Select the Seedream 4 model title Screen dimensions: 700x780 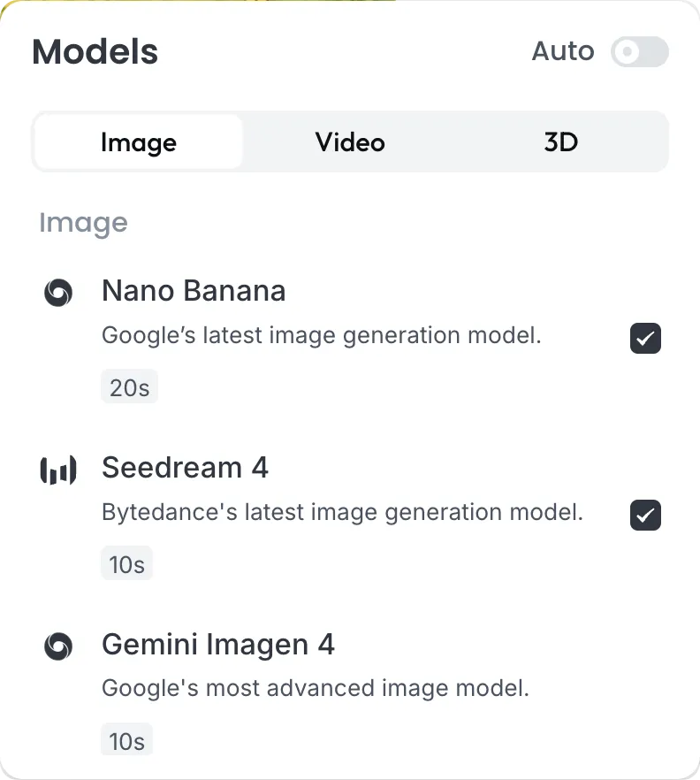click(x=185, y=468)
